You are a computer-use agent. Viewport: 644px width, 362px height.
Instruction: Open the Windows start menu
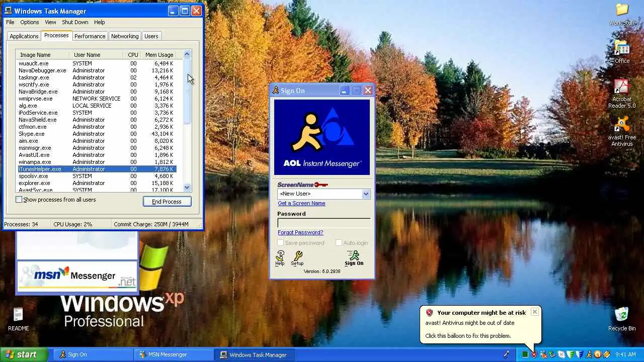tap(24, 354)
